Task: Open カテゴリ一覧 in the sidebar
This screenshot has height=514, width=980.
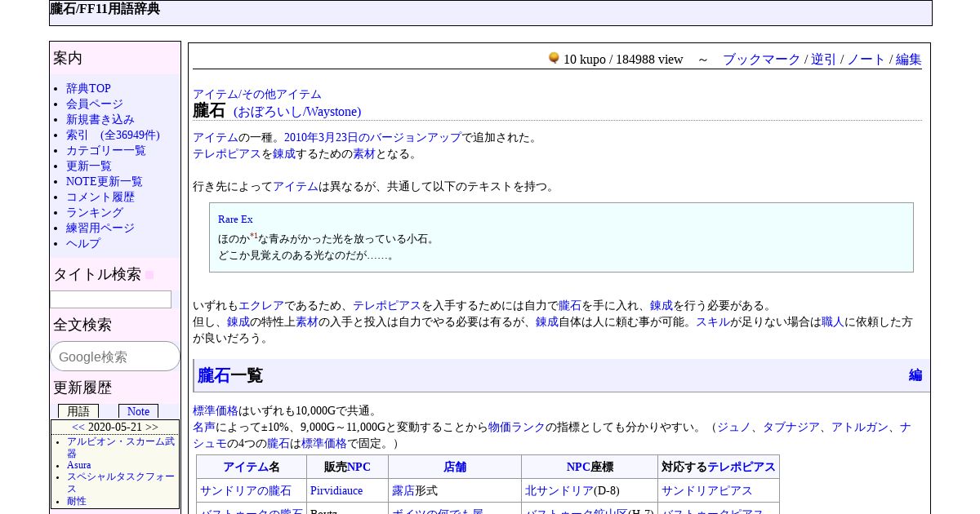Action: [x=106, y=151]
